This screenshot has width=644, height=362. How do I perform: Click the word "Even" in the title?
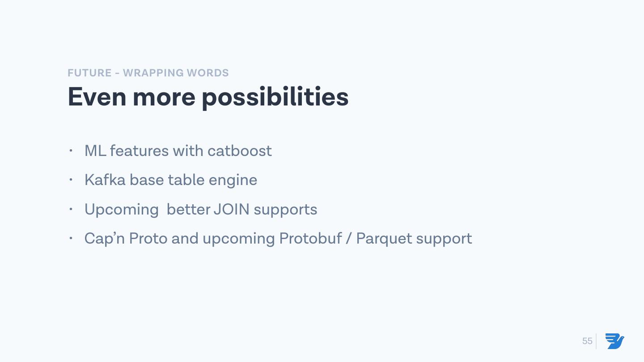coord(97,97)
